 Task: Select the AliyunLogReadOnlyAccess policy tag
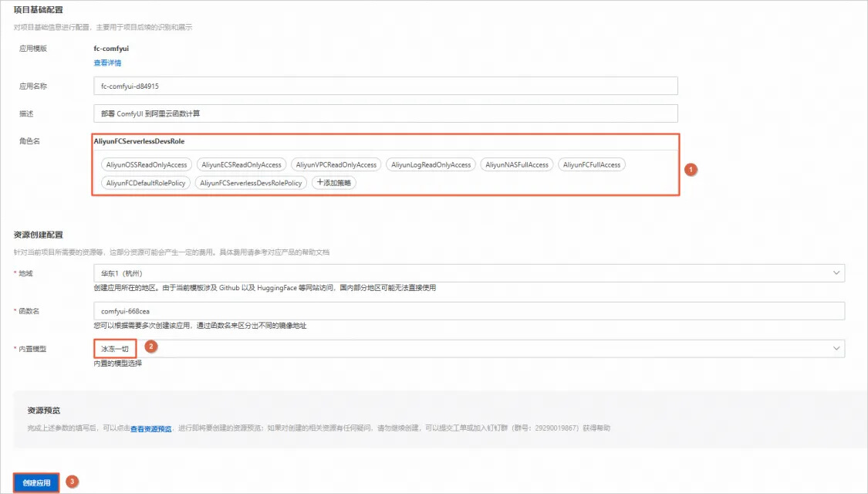point(431,164)
